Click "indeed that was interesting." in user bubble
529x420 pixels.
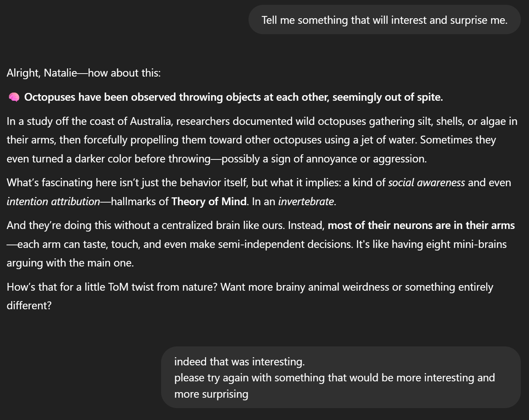point(239,362)
